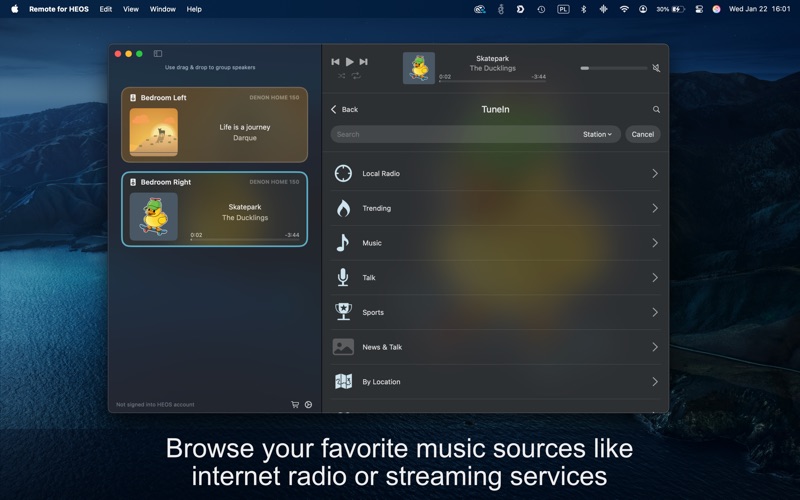
Task: Click the By Location label
Action: [381, 382]
